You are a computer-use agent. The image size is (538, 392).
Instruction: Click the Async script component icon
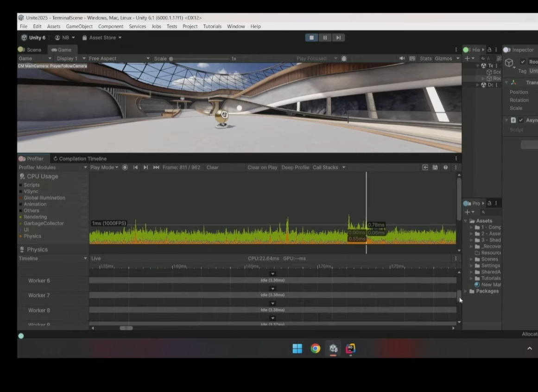point(513,120)
